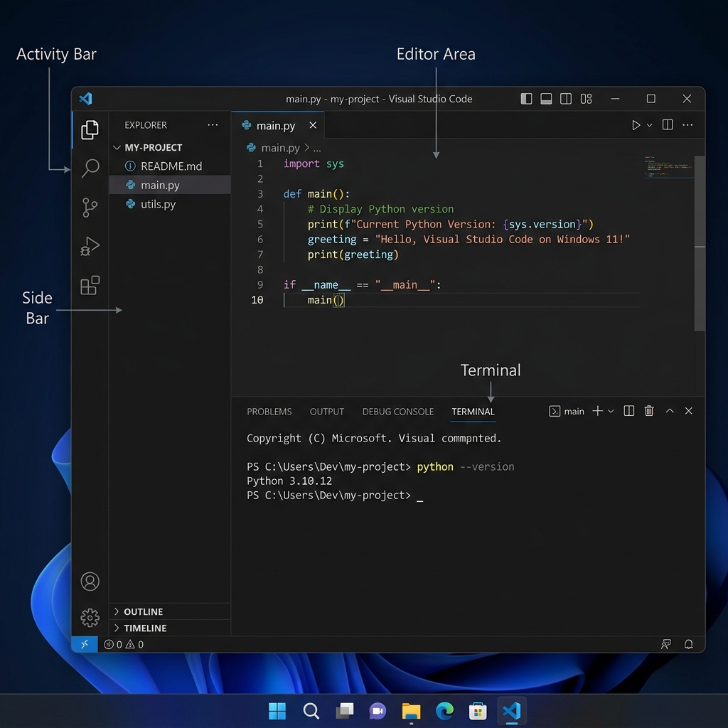728x728 pixels.
Task: Toggle primary side bar visibility
Action: point(526,98)
